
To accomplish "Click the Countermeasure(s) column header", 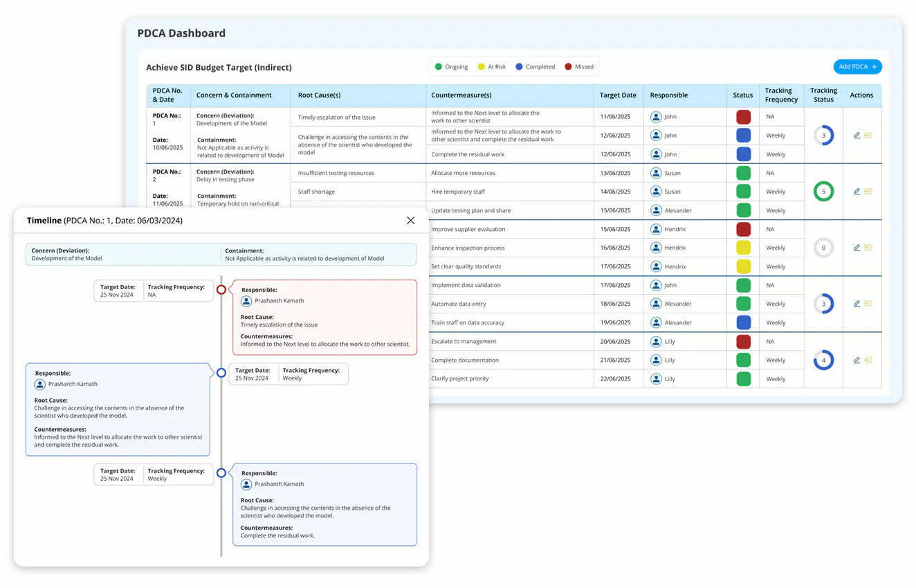I will (x=510, y=95).
